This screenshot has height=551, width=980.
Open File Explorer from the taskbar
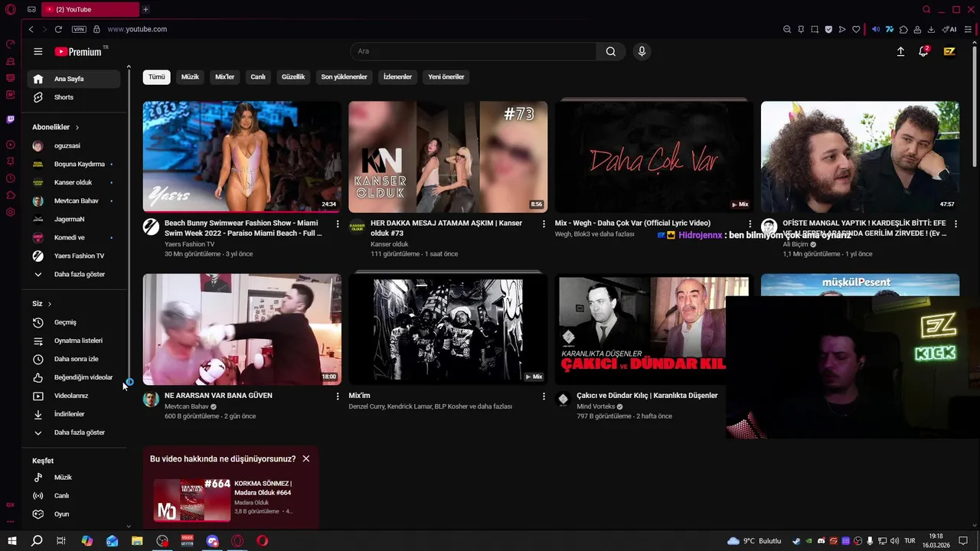[x=137, y=541]
